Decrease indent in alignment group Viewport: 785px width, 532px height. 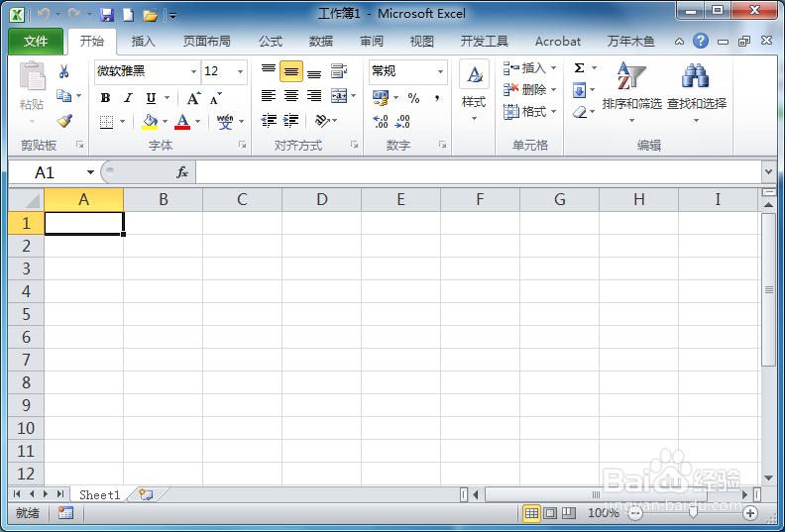pyautogui.click(x=269, y=120)
